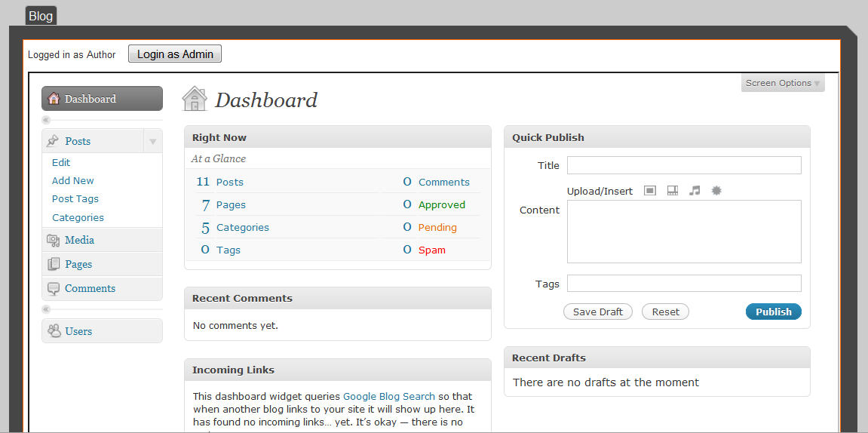Select Edit under Posts

point(61,162)
